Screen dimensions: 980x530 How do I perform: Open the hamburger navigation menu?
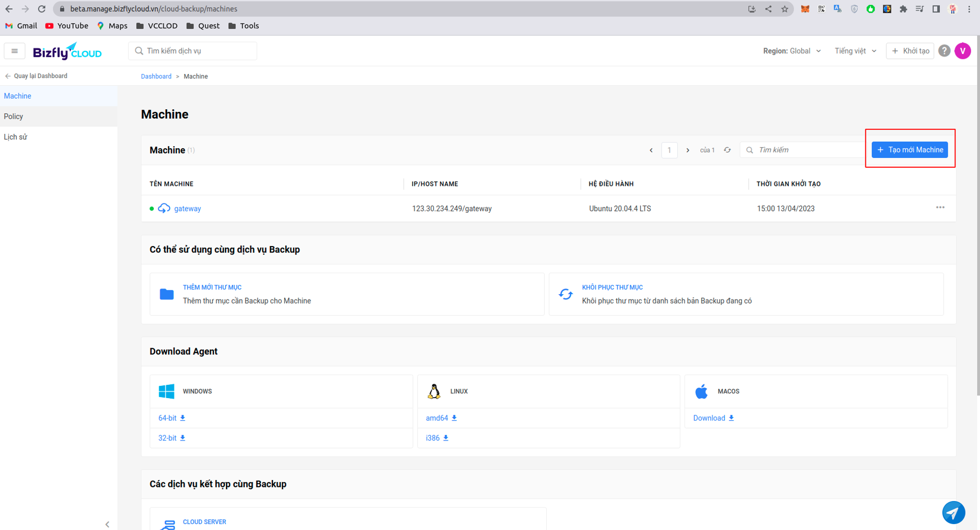pyautogui.click(x=14, y=50)
